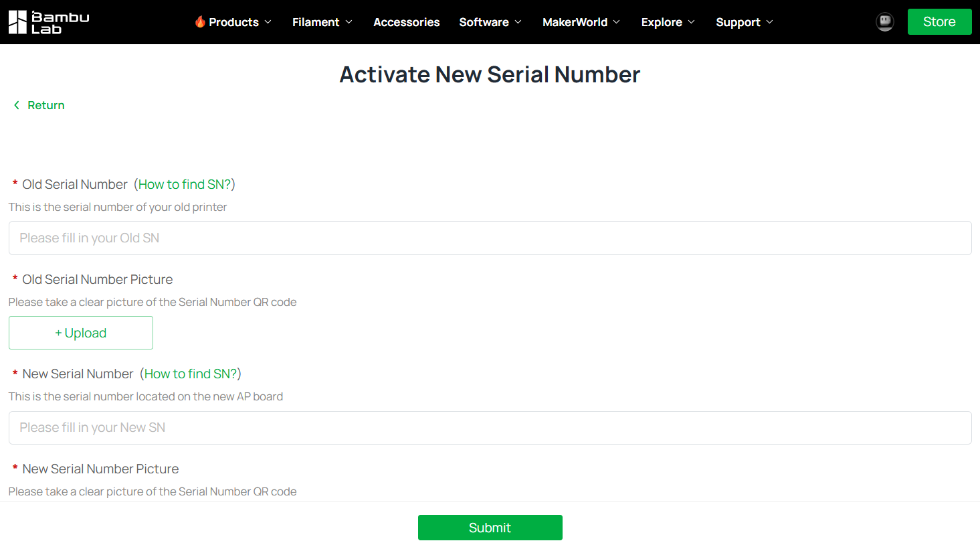Click the flame icon next to Products
Image resolution: width=980 pixels, height=547 pixels.
coord(200,22)
